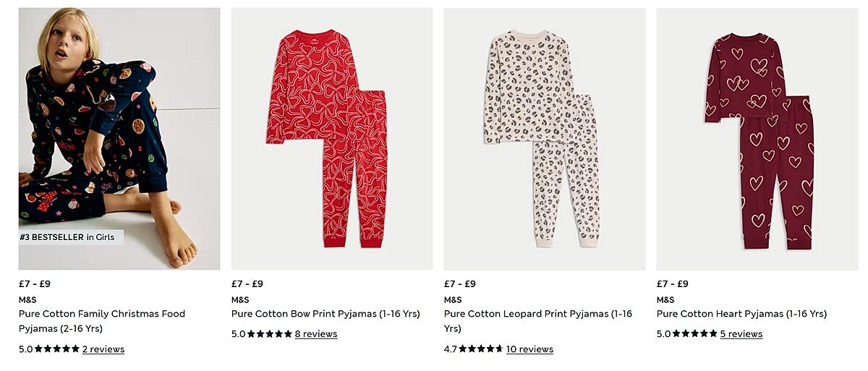868x371 pixels.
Task: Click star rating of Christmas Food Pyjamas
Action: pyautogui.click(x=57, y=349)
